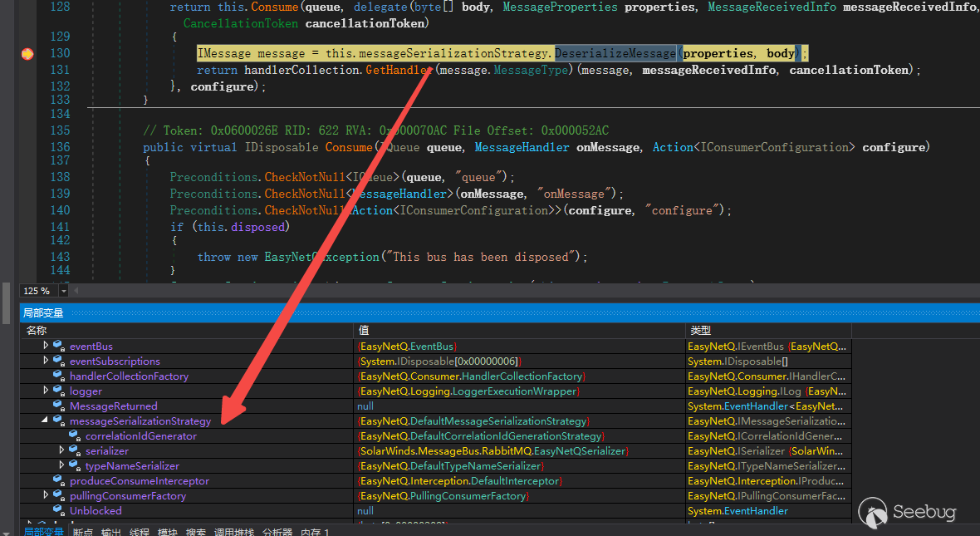980x536 pixels.
Task: Click MessageType on line 131
Action: click(x=531, y=70)
